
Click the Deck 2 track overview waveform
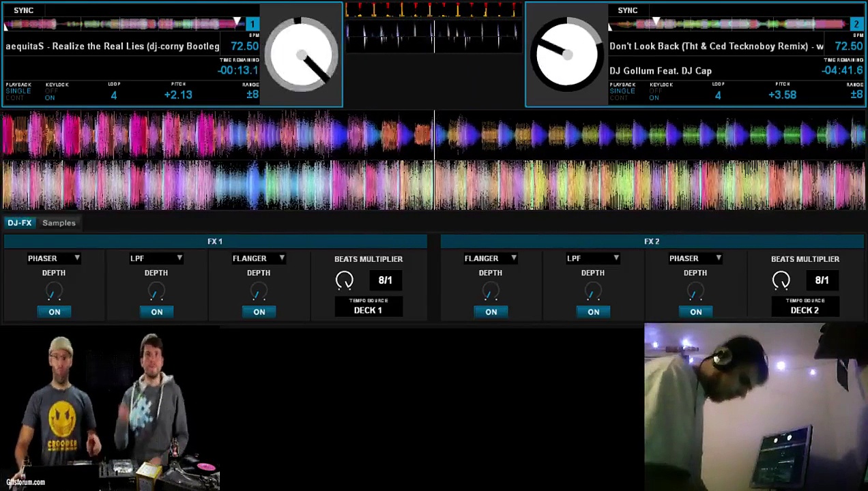coord(729,25)
